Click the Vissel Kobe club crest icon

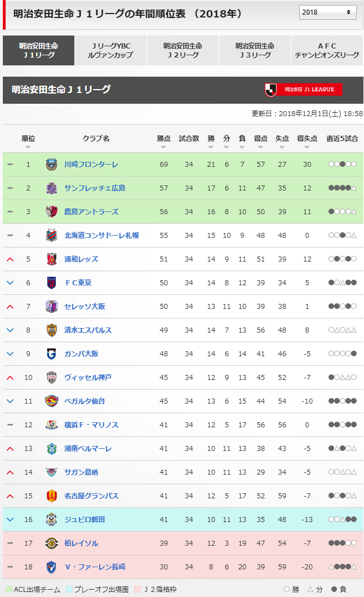(x=52, y=378)
